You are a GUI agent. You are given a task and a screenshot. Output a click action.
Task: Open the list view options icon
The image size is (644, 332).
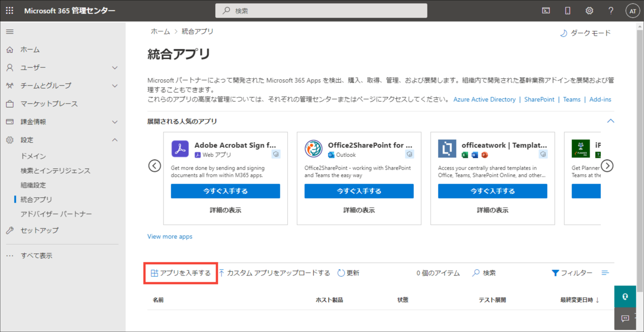[x=605, y=273]
